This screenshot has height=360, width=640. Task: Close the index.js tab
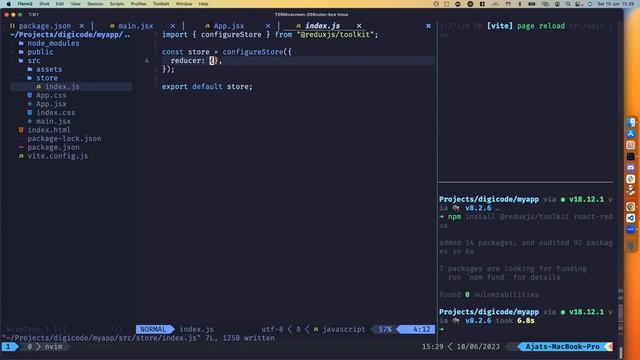click(x=359, y=26)
